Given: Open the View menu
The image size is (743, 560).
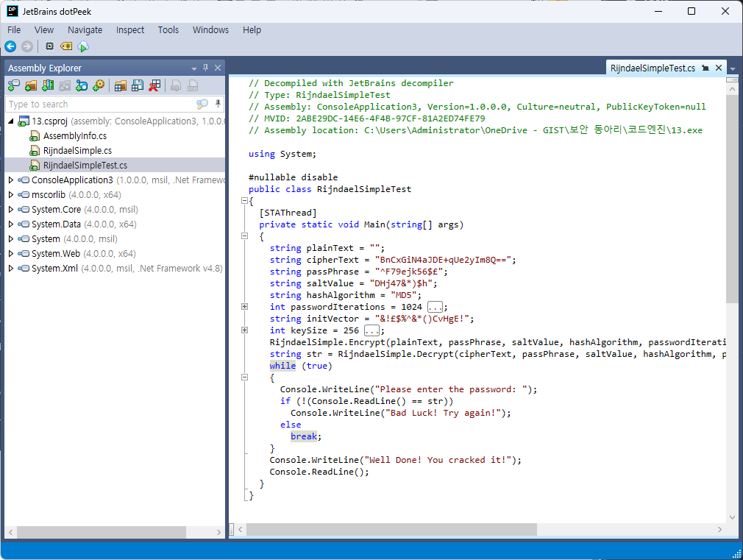Looking at the screenshot, I should (44, 30).
